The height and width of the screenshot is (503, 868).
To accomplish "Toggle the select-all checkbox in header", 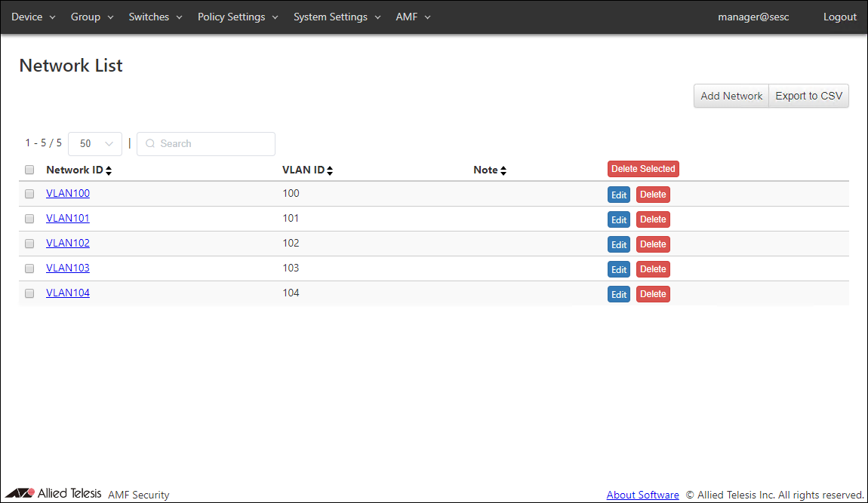I will [29, 170].
